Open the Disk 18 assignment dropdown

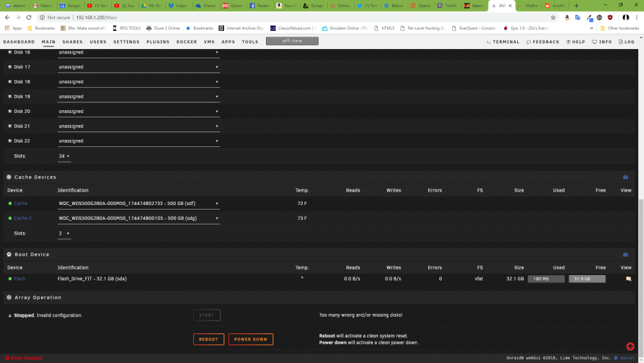coord(139,82)
